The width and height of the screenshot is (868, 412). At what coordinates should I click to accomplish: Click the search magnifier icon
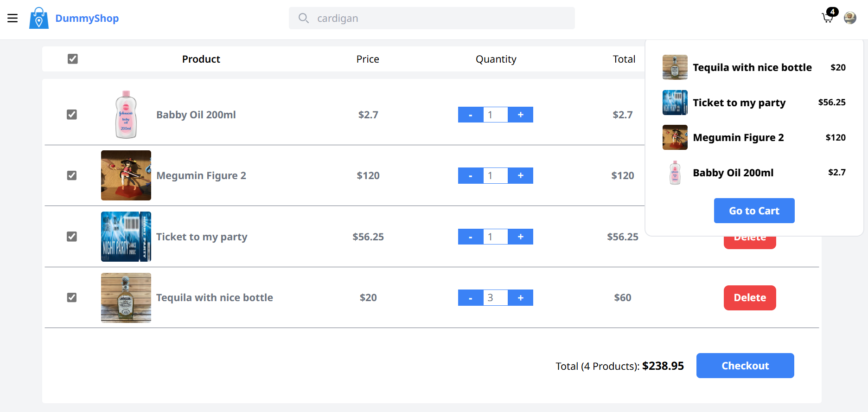(304, 18)
